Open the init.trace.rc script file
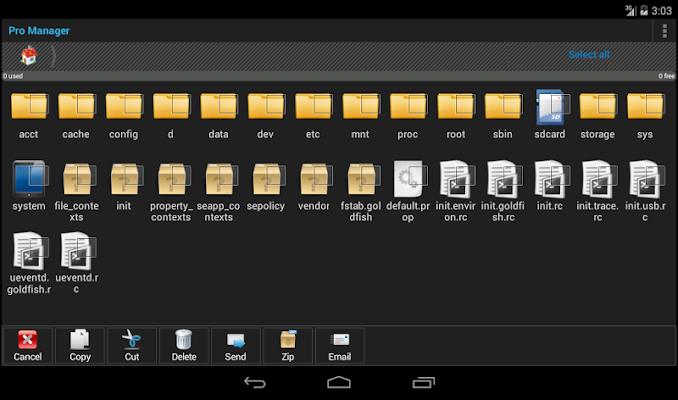This screenshot has height=400, width=678. (598, 192)
